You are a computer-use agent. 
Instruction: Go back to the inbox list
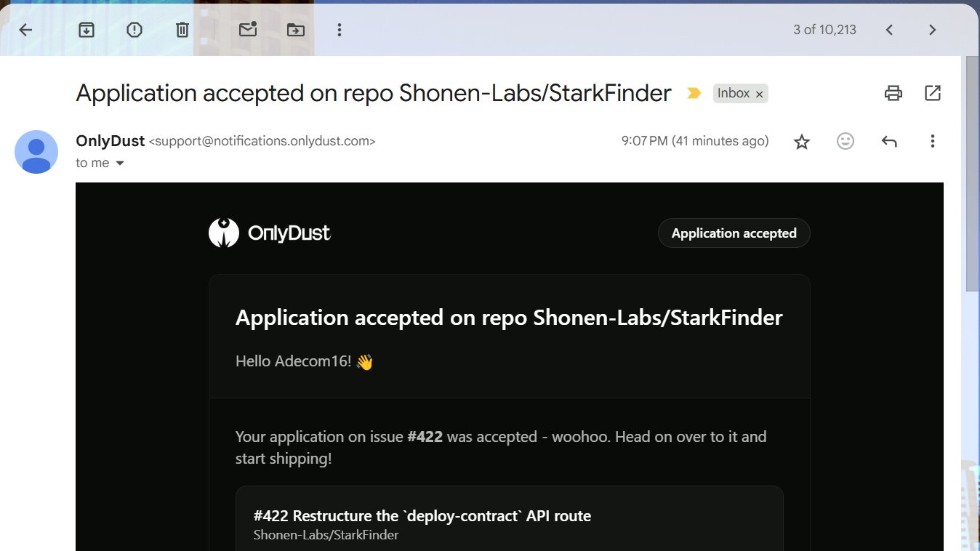[x=25, y=30]
